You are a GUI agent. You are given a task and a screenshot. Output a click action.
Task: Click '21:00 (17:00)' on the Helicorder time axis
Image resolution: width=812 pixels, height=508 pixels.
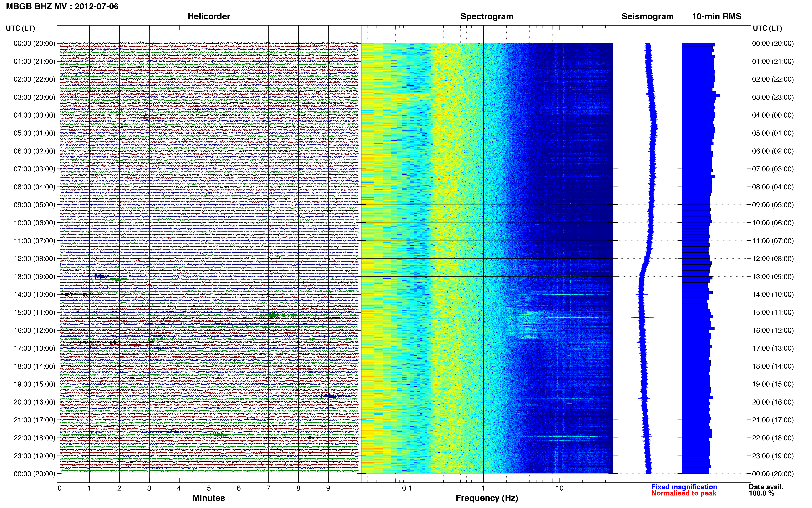coord(34,420)
